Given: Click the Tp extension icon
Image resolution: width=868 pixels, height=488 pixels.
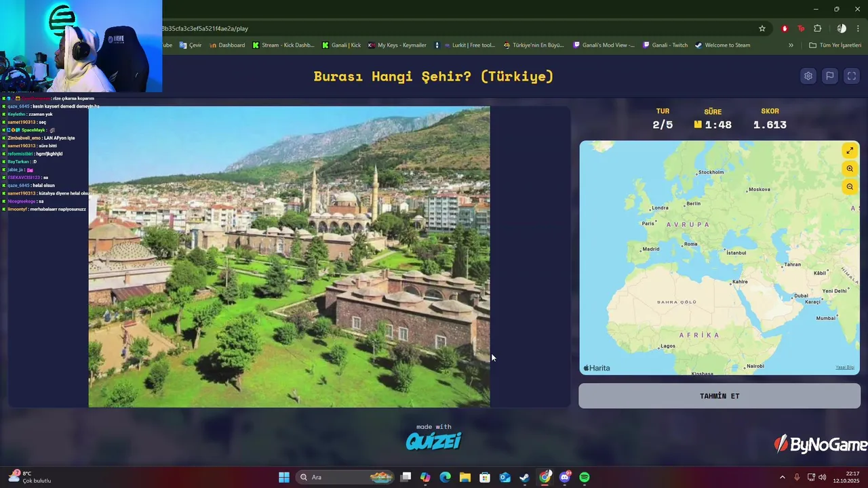Looking at the screenshot, I should point(801,28).
